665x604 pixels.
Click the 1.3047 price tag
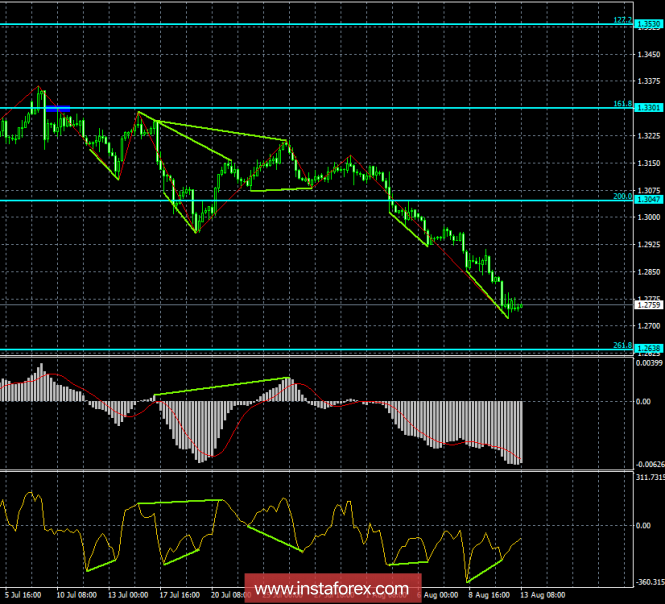click(x=647, y=201)
